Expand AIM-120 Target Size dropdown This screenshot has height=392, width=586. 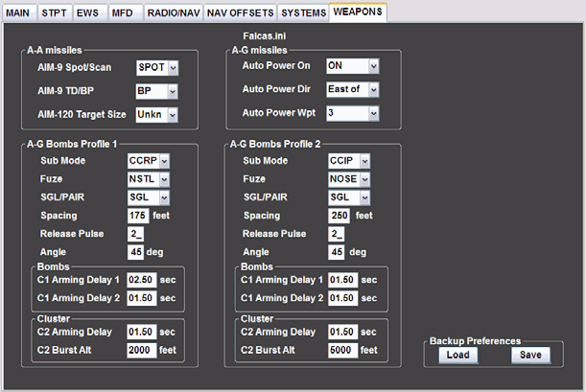pyautogui.click(x=157, y=115)
